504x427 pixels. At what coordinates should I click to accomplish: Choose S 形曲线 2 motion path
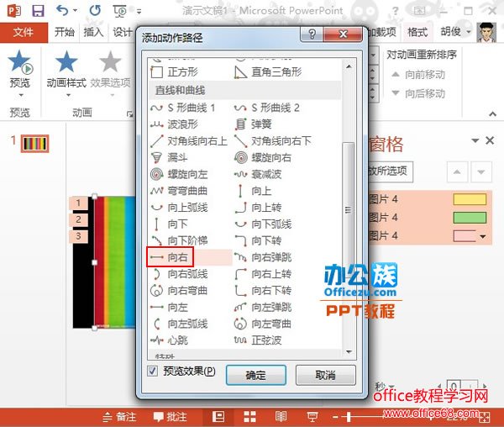267,108
